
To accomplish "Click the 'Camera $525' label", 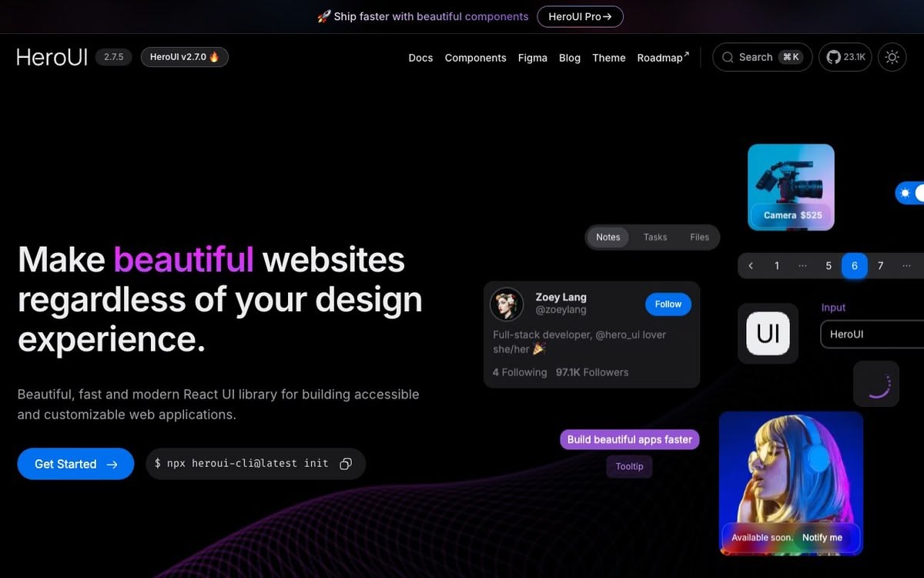I will click(793, 215).
